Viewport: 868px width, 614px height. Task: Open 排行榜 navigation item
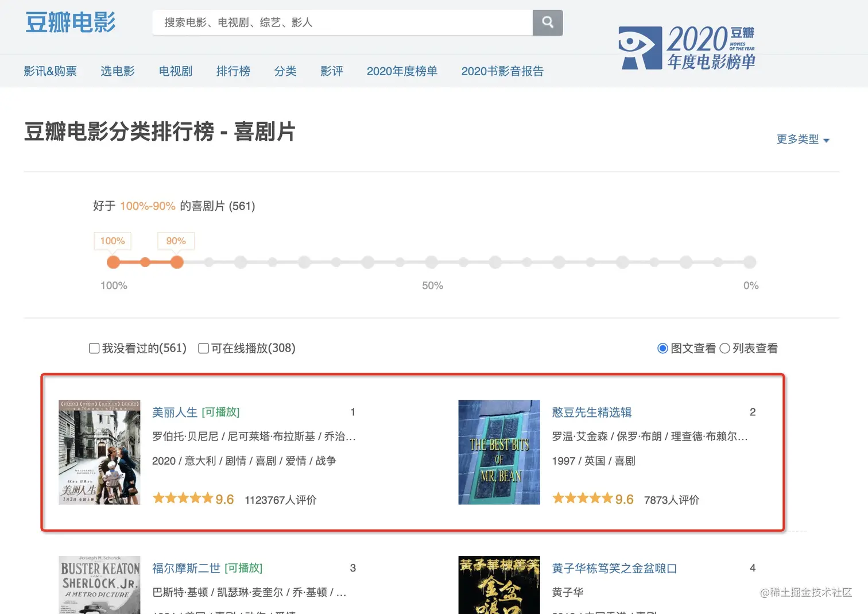[x=233, y=71]
